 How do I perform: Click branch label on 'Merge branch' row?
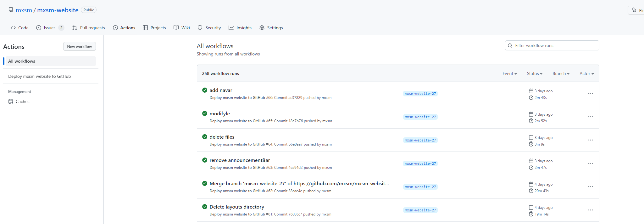point(420,187)
